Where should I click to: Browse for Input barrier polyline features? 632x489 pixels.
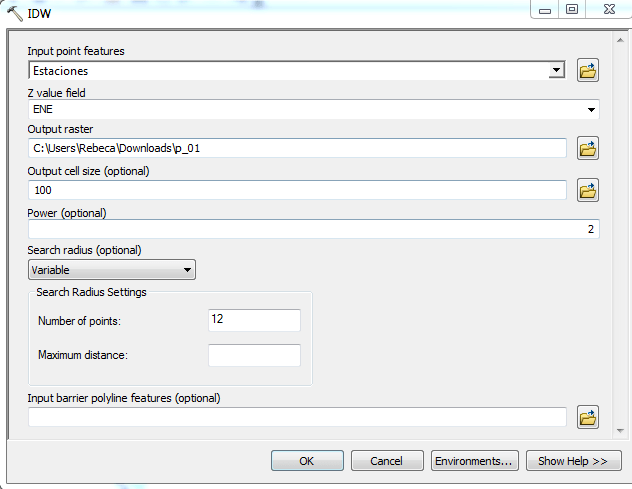click(588, 417)
